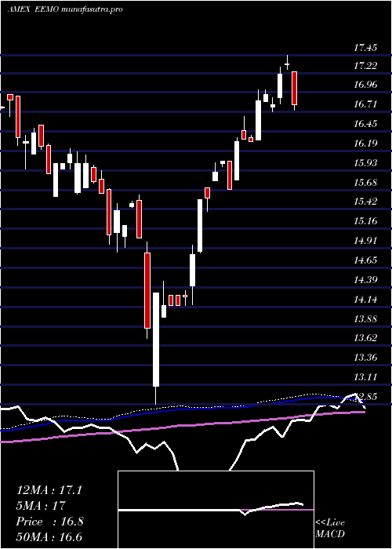Click the 14.91 price axis label

(365, 241)
